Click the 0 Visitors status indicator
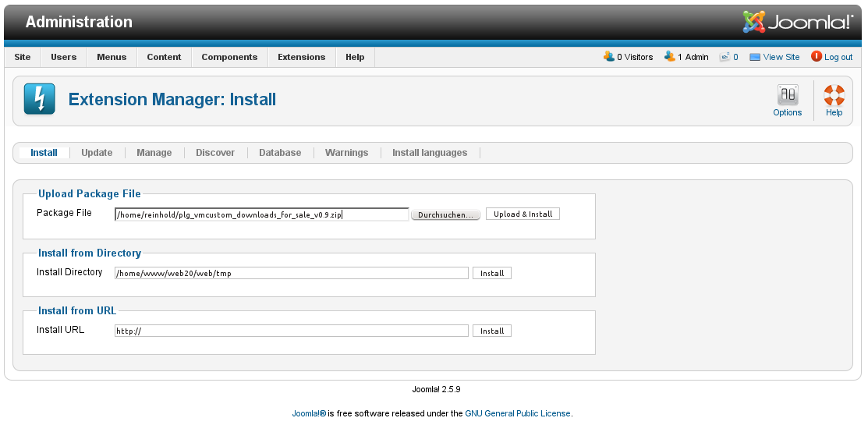 coord(609,57)
